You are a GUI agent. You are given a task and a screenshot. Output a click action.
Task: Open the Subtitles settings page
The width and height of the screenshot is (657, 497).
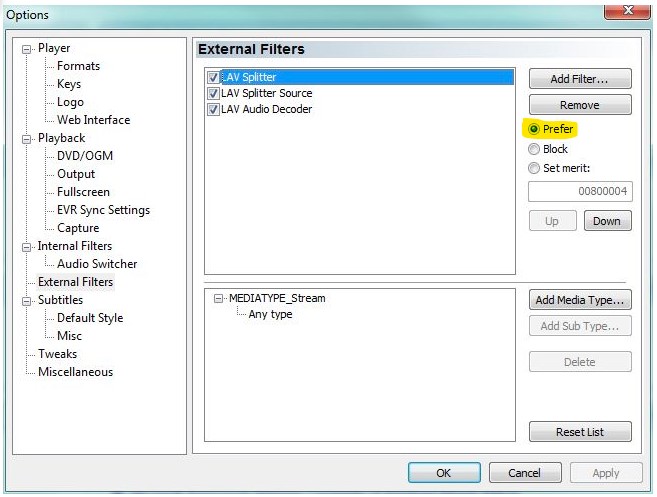[60, 300]
